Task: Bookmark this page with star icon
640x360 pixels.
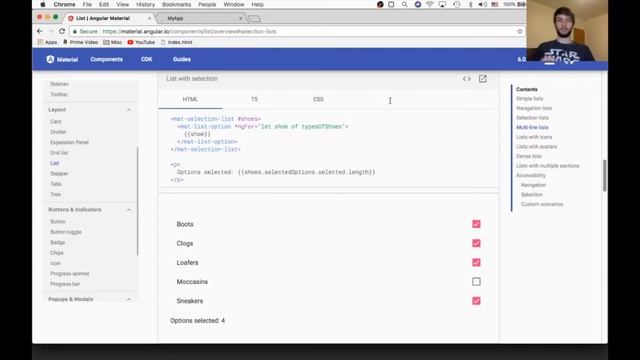Action: click(520, 31)
